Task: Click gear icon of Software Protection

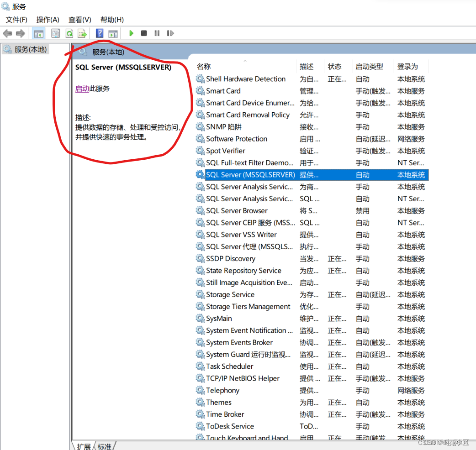Action: click(x=200, y=139)
